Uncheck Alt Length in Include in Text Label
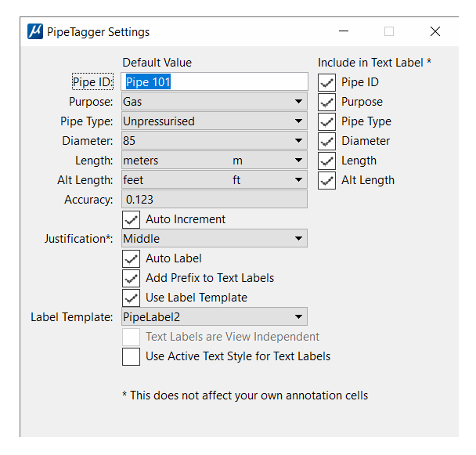This screenshot has height=455, width=476. (x=326, y=180)
